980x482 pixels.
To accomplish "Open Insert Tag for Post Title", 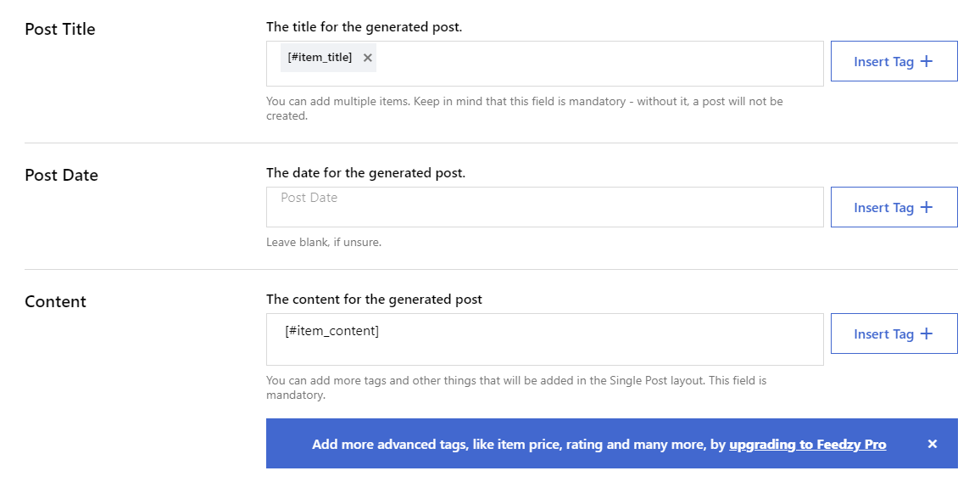I will [894, 61].
